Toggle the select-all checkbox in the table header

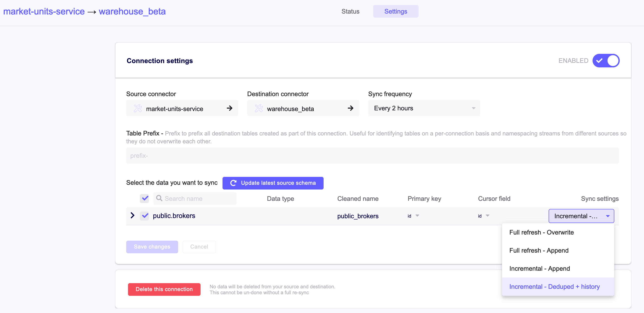145,198
